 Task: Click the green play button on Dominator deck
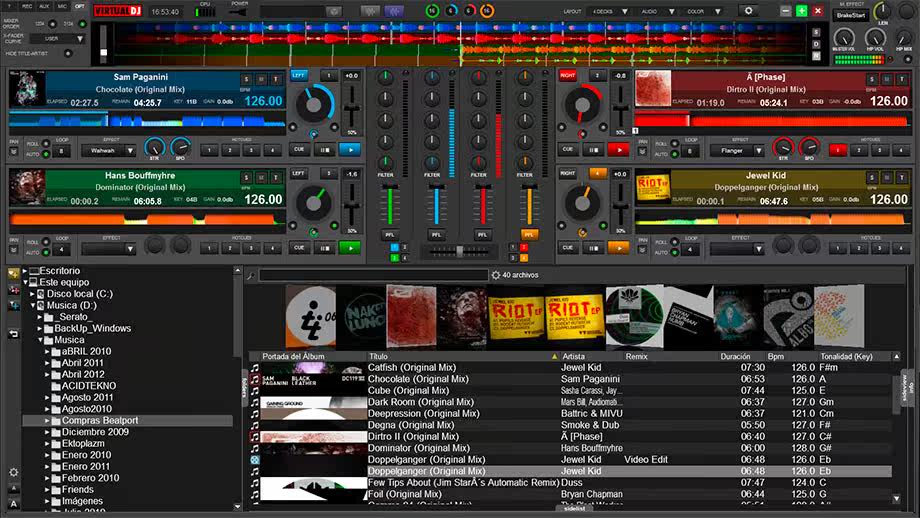[350, 248]
